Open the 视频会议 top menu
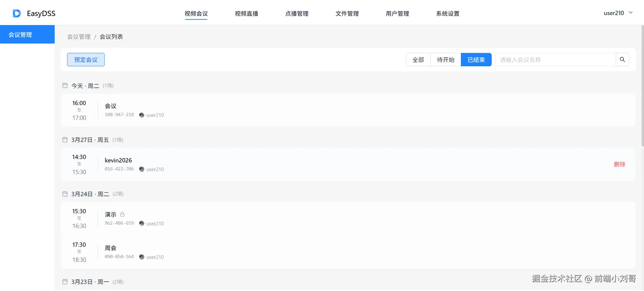The image size is (644, 291). 196,14
